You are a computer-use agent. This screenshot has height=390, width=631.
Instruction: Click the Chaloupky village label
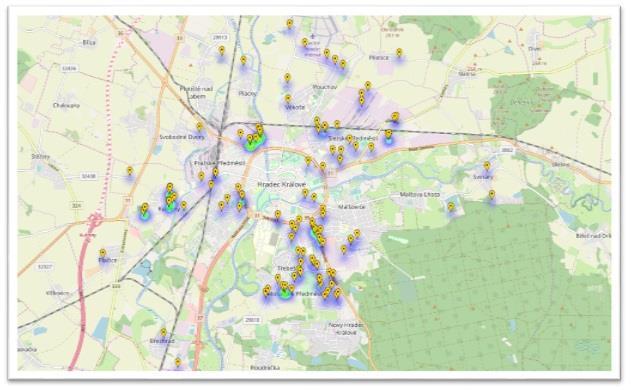(66, 105)
